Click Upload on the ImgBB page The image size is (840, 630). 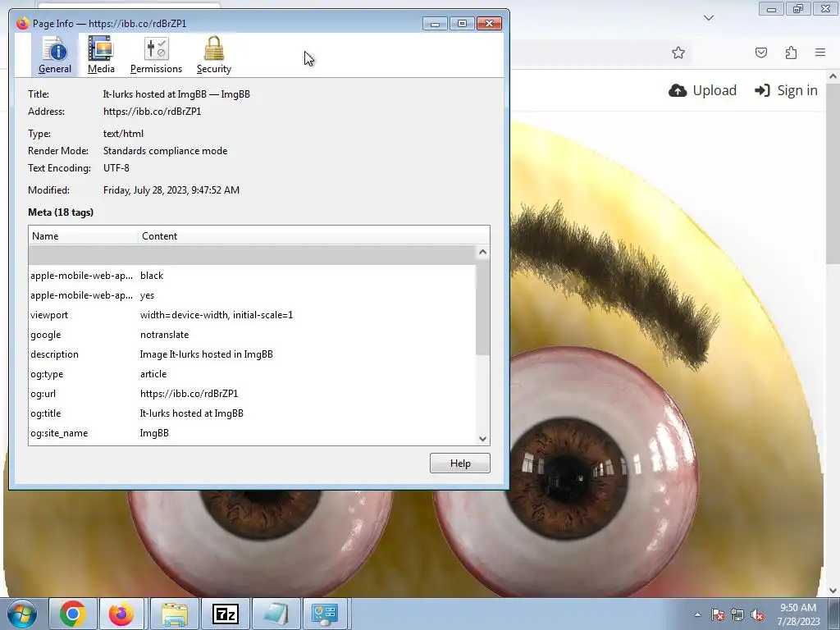pos(702,90)
